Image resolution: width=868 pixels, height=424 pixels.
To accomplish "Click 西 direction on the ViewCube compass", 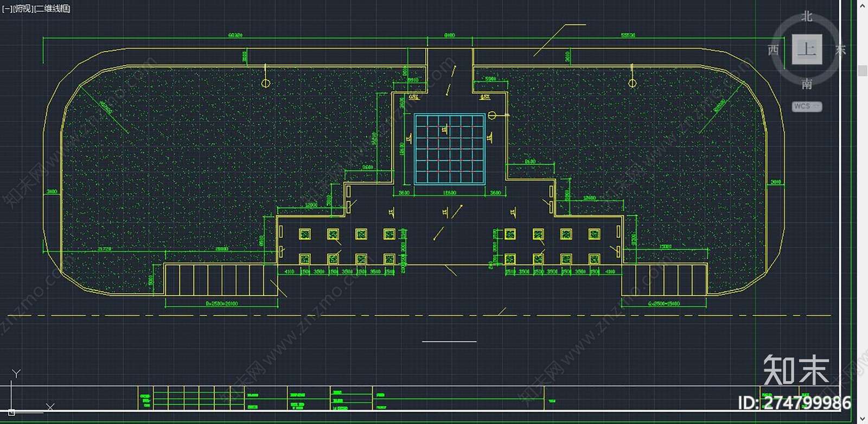I will (x=773, y=50).
